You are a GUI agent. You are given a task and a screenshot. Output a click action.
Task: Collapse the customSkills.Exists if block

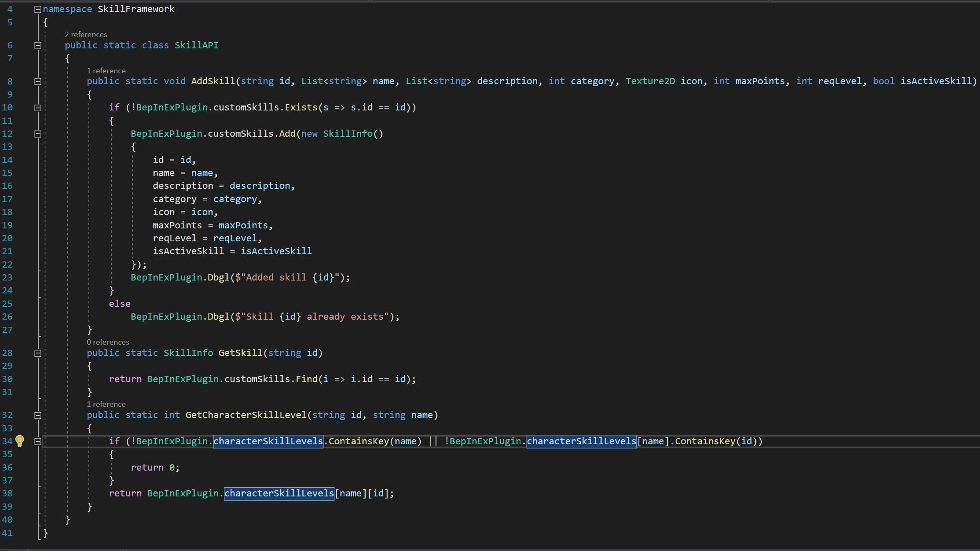(x=38, y=108)
